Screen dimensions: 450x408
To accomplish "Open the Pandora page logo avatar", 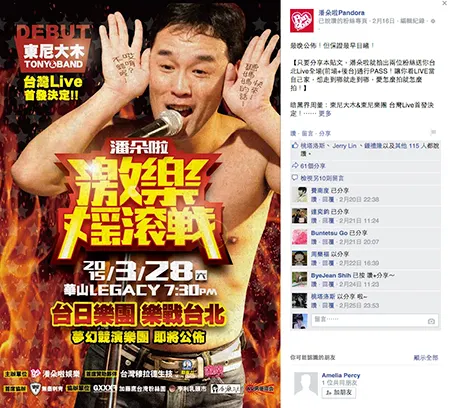I will point(302,21).
